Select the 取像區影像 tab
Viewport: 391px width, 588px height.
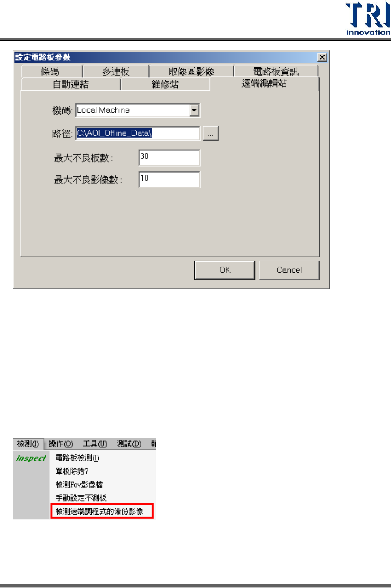[x=191, y=71]
